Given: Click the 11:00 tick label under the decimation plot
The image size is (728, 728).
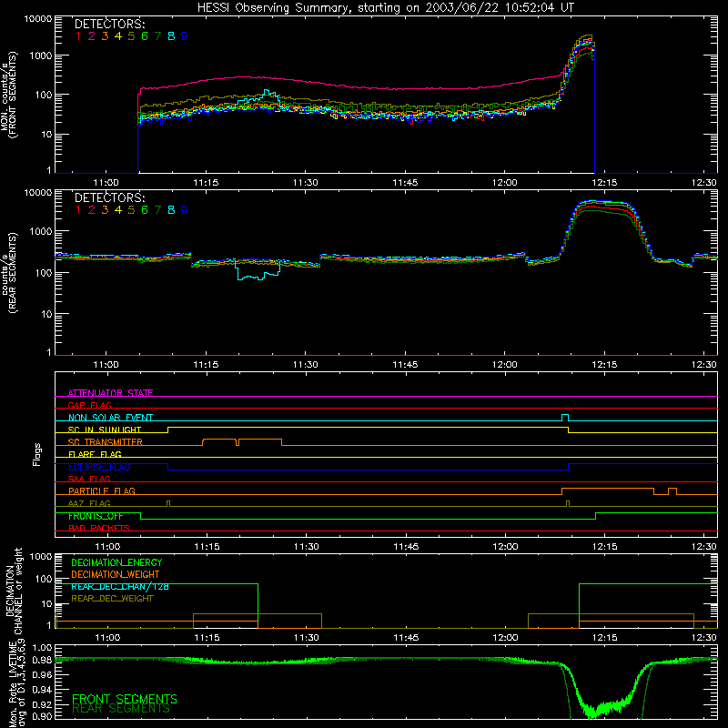Looking at the screenshot, I should tap(107, 638).
